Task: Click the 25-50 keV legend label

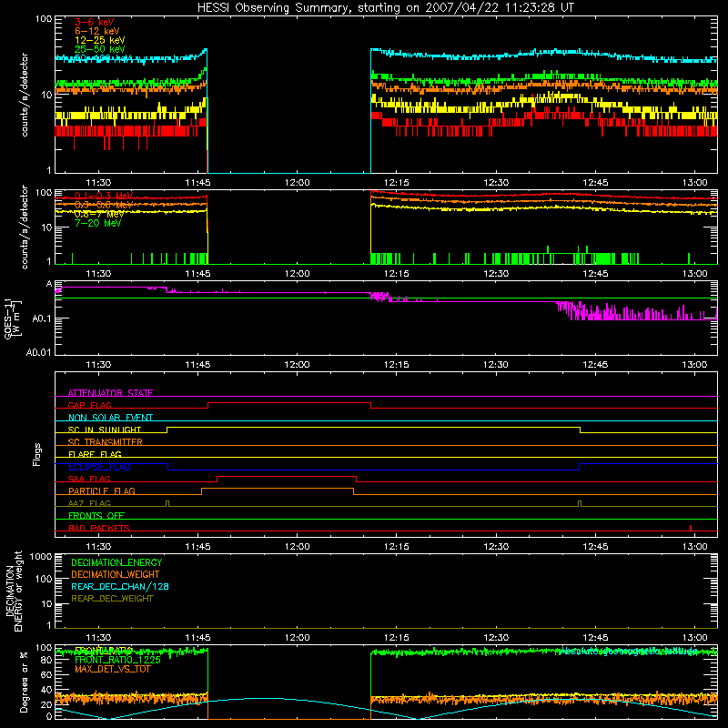Action: pos(100,49)
